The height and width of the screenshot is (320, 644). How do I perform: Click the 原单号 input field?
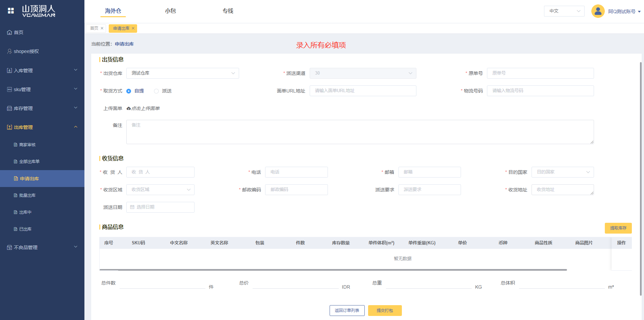tap(540, 73)
